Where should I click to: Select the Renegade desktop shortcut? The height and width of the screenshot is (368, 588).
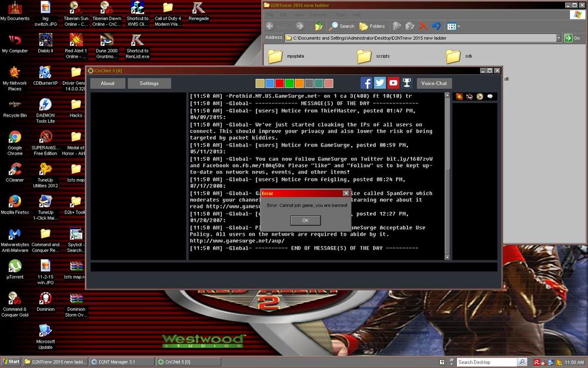[199, 11]
